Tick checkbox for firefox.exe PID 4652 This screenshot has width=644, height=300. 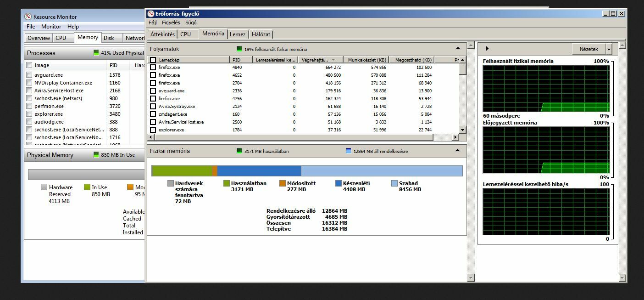pyautogui.click(x=153, y=75)
